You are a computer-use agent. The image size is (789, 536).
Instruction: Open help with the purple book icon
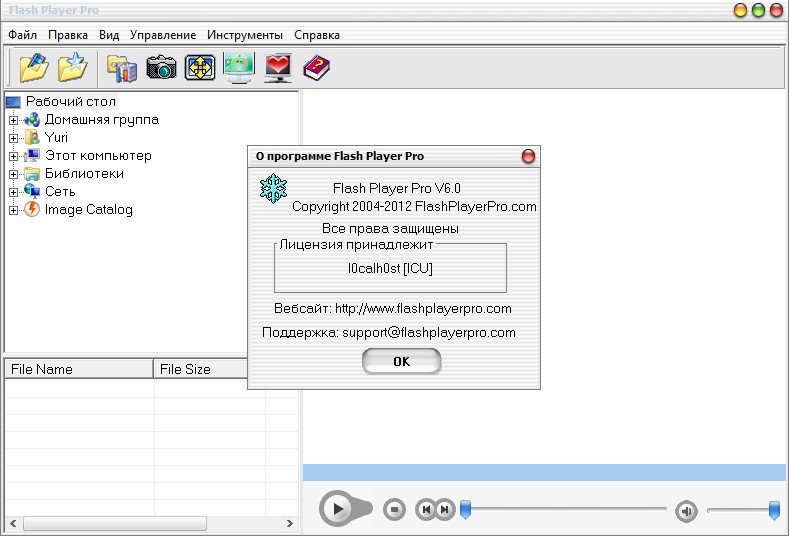coord(317,67)
